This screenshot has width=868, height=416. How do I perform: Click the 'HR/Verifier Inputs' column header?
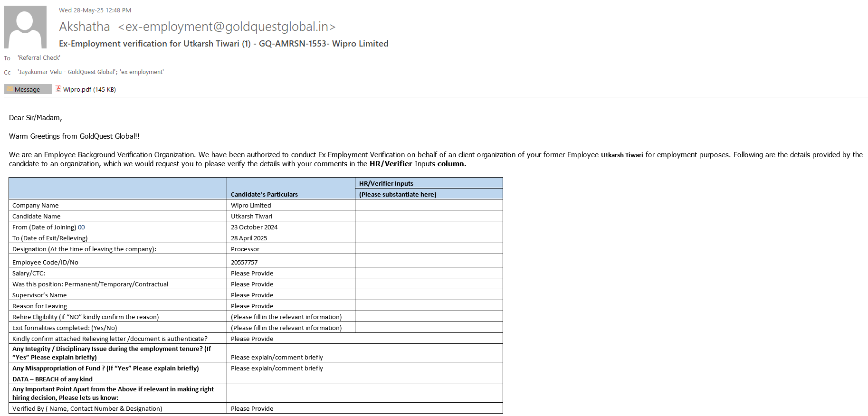pos(386,183)
